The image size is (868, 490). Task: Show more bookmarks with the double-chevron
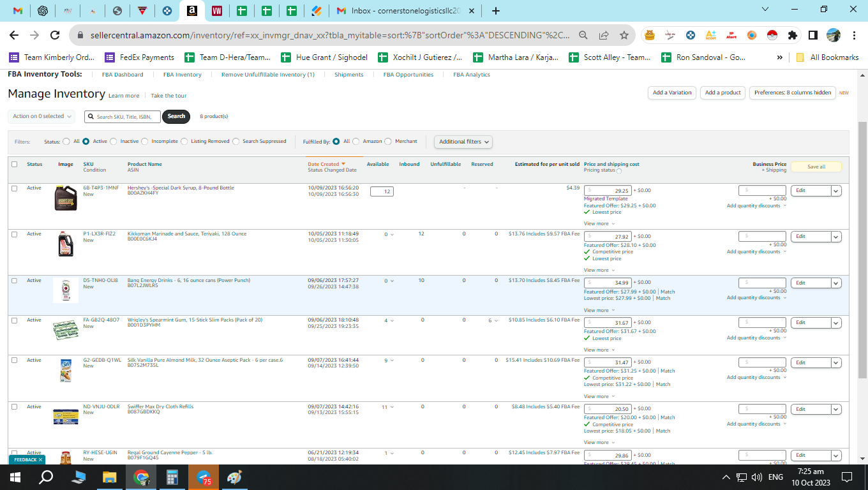point(779,57)
